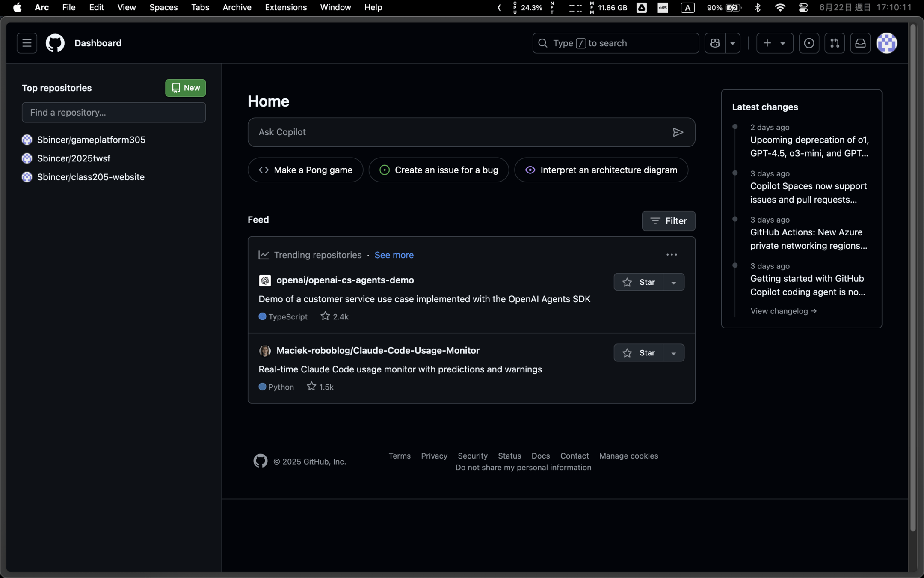Viewport: 924px width, 578px height.
Task: Star the Claude-Code-Usage-Monitor repository
Action: [638, 353]
